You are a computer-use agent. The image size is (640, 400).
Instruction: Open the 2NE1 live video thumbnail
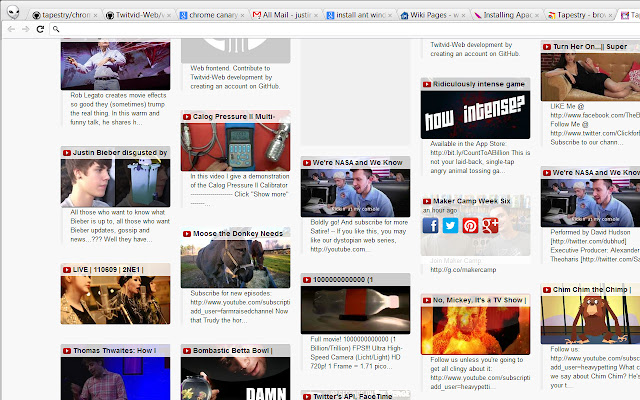tap(116, 300)
